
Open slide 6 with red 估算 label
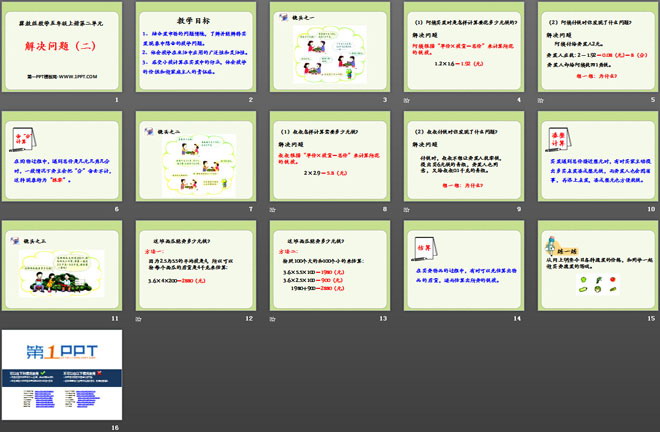62,156
